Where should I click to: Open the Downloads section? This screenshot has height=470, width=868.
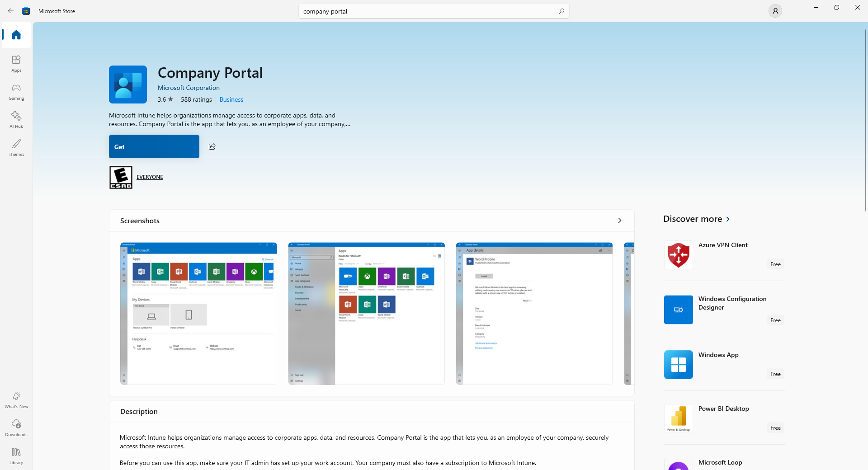[x=16, y=428]
